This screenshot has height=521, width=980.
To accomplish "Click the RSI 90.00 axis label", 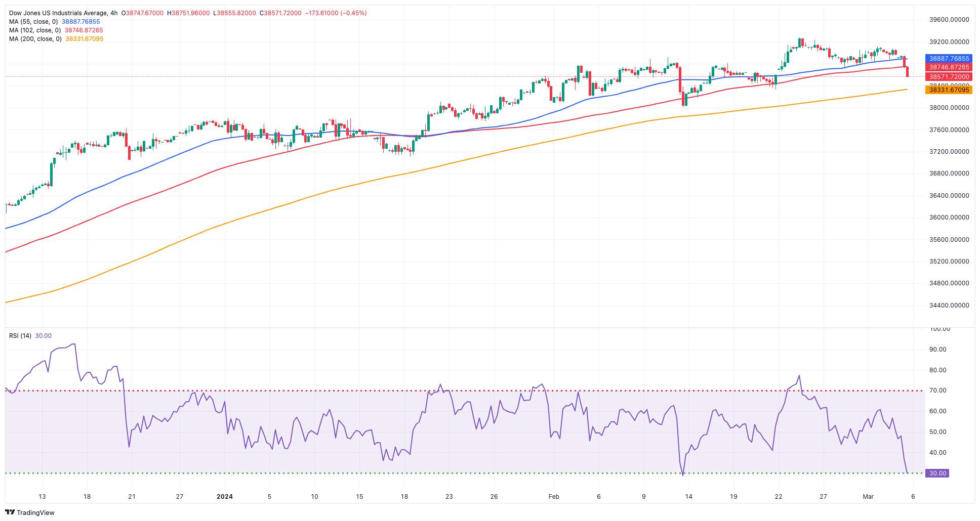I will tap(938, 350).
